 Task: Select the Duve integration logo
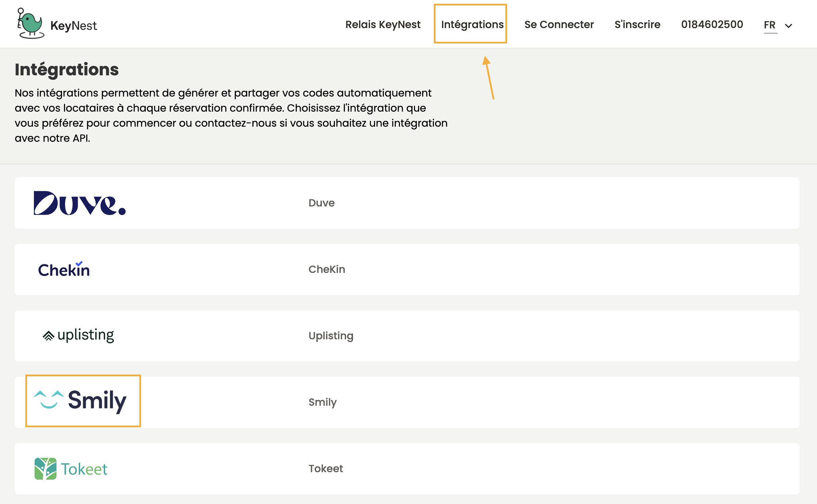[x=80, y=203]
